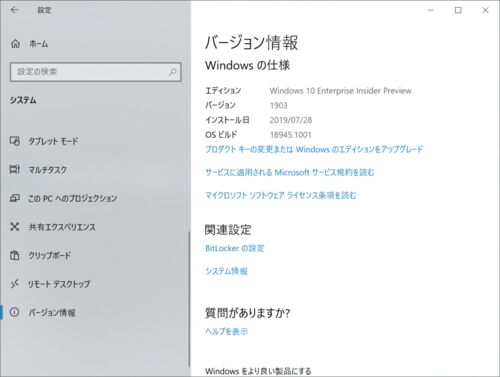Click the Remote Desktop icon
Screen dimensions: 500x377
(x=15, y=284)
